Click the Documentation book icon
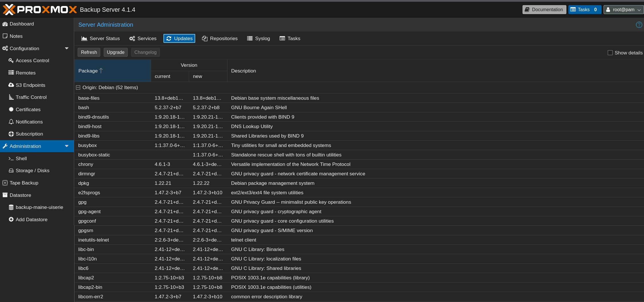Image resolution: width=644 pixels, height=302 pixels. (527, 9)
